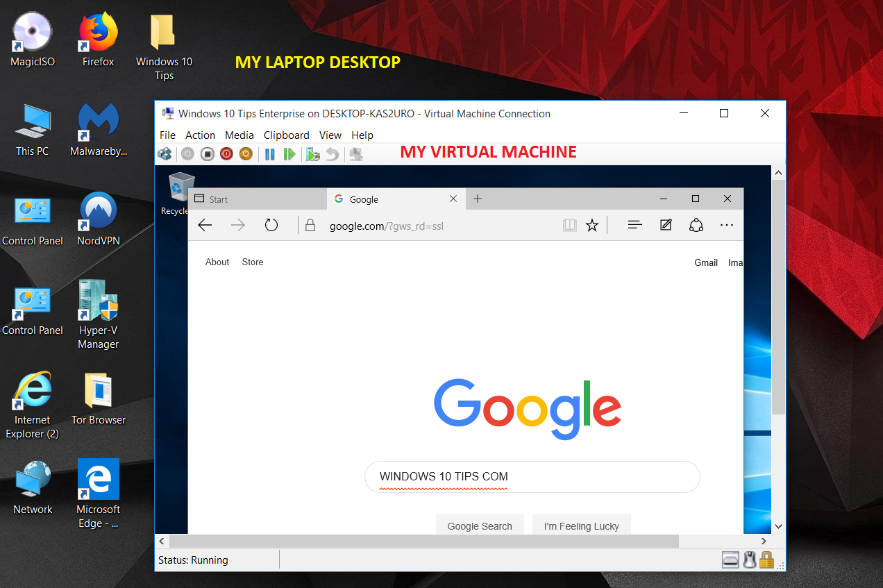Open the Clipboard menu

[287, 135]
